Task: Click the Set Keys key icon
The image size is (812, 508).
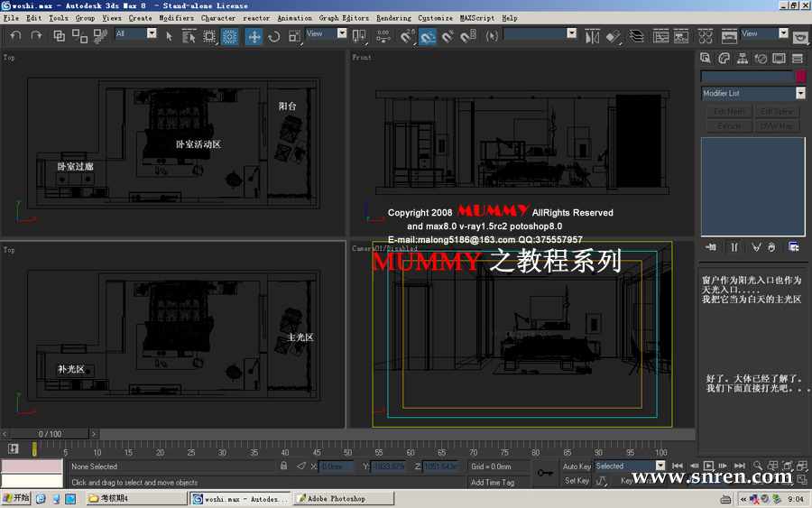Action: tap(545, 472)
